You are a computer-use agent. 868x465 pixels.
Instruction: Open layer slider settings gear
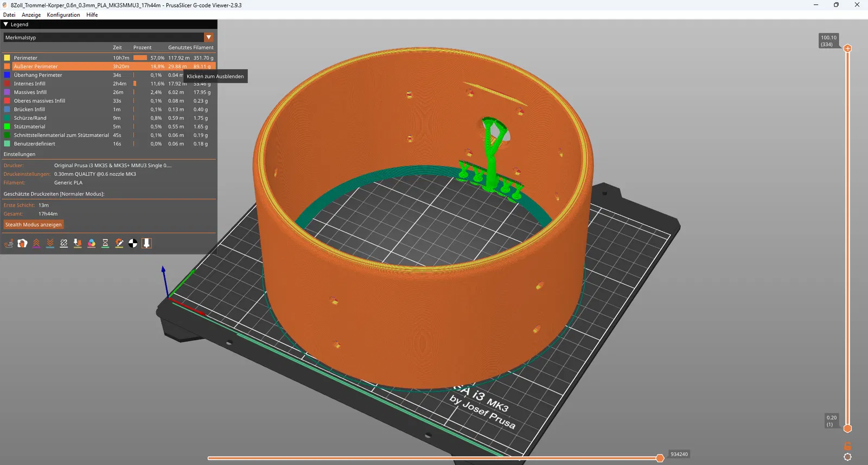[847, 457]
